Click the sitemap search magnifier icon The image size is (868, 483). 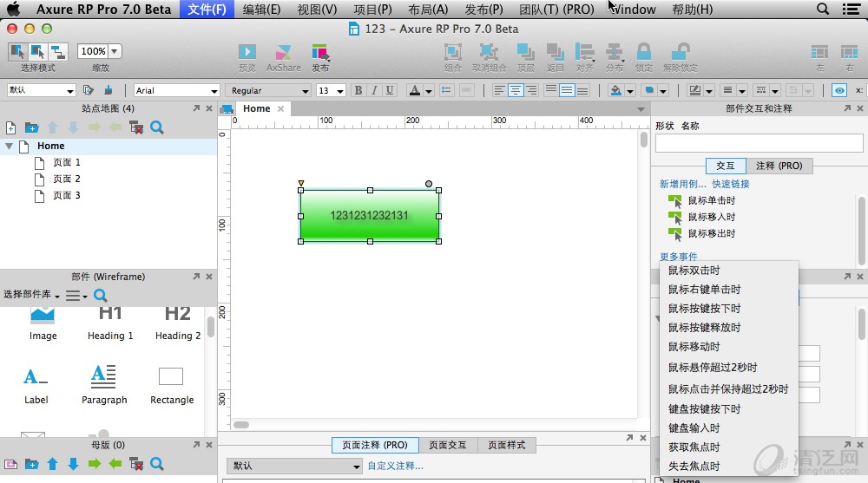coord(157,127)
